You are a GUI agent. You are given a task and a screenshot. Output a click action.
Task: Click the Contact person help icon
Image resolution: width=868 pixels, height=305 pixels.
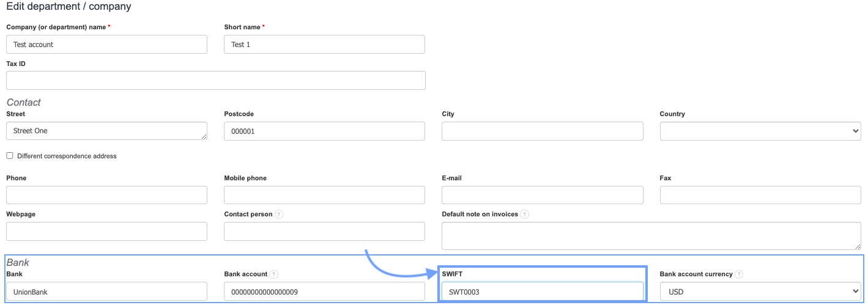(x=279, y=215)
